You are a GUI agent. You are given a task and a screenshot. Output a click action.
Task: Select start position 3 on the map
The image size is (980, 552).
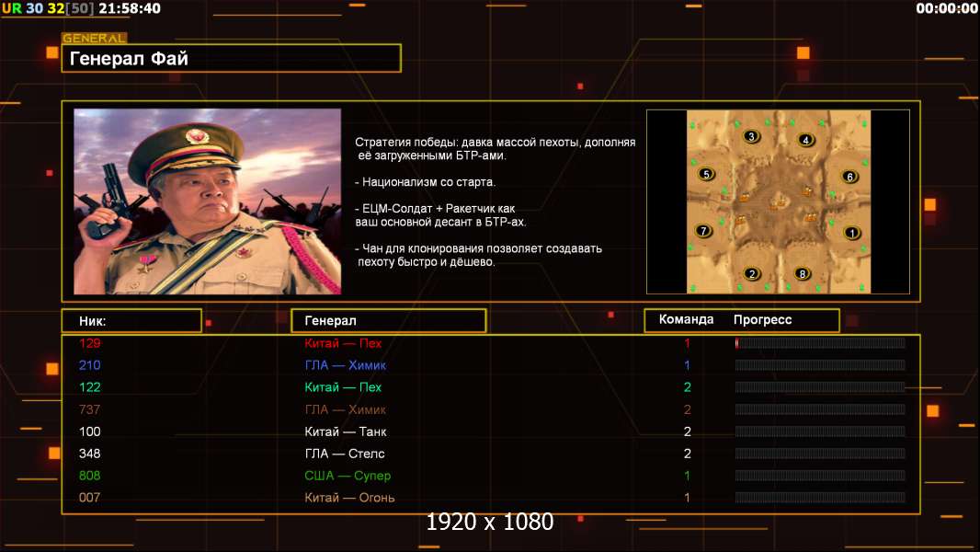coord(751,136)
